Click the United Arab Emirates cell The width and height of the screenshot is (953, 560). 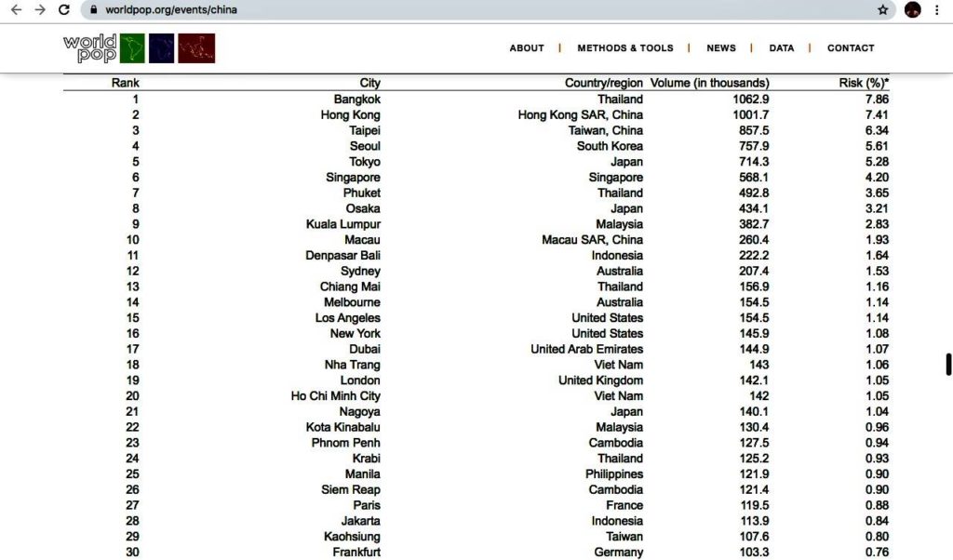click(x=586, y=349)
